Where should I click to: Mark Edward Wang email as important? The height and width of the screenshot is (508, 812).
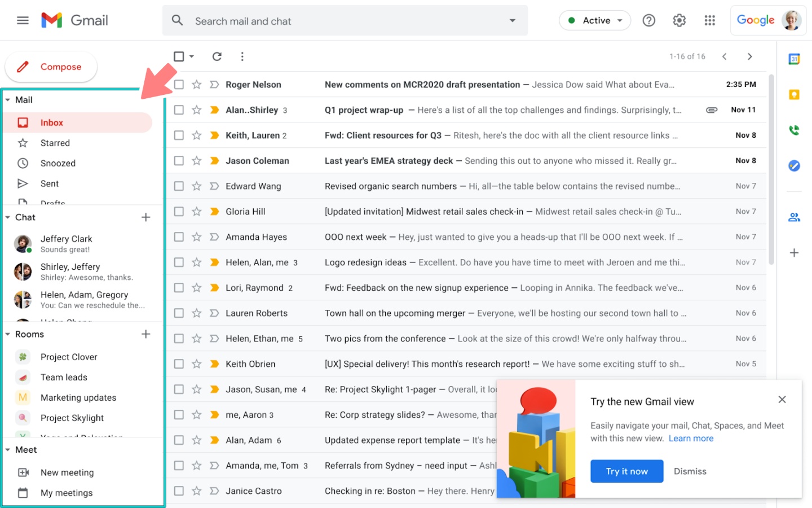(x=214, y=186)
